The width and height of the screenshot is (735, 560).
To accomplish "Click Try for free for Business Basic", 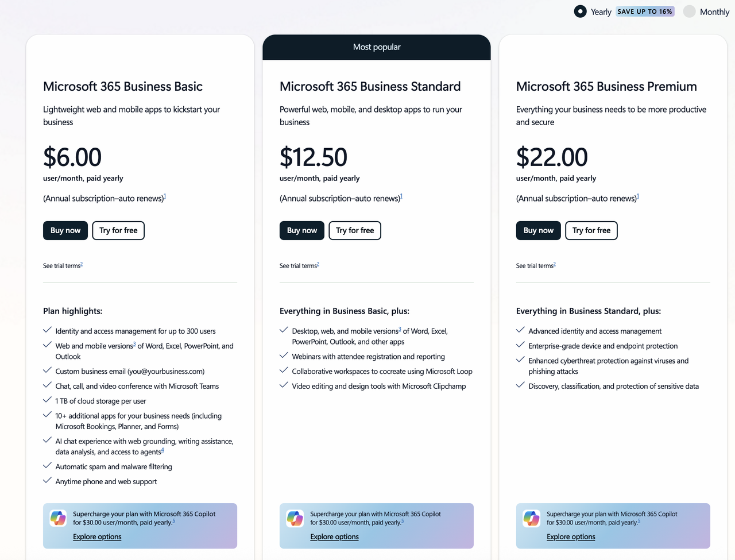I will click(x=118, y=230).
